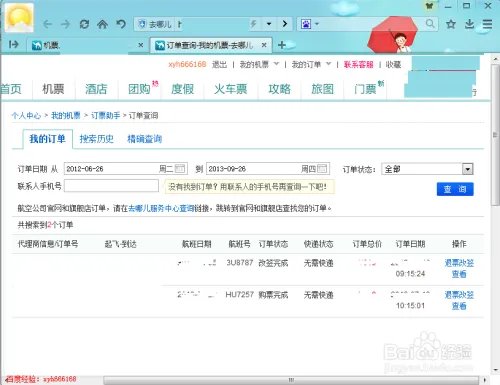Image resolution: width=500 pixels, height=385 pixels.
Task: Click the lightning speed mode icon
Action: 254,24
